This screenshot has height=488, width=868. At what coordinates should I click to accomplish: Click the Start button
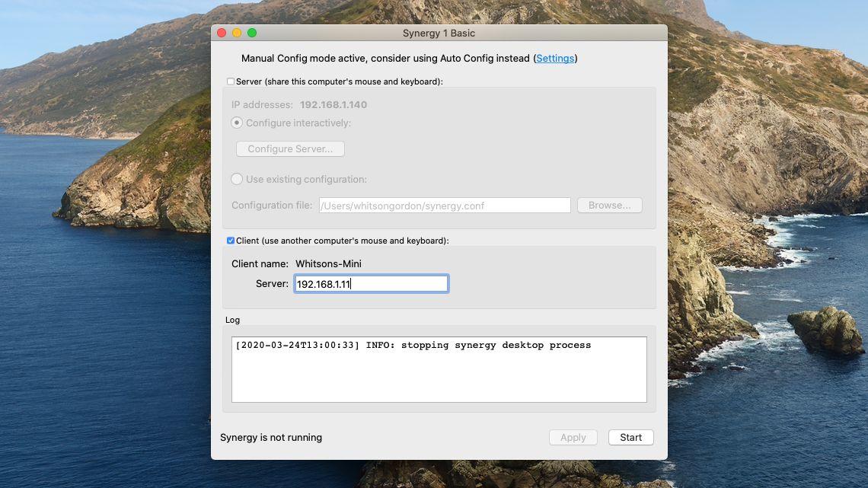point(630,437)
